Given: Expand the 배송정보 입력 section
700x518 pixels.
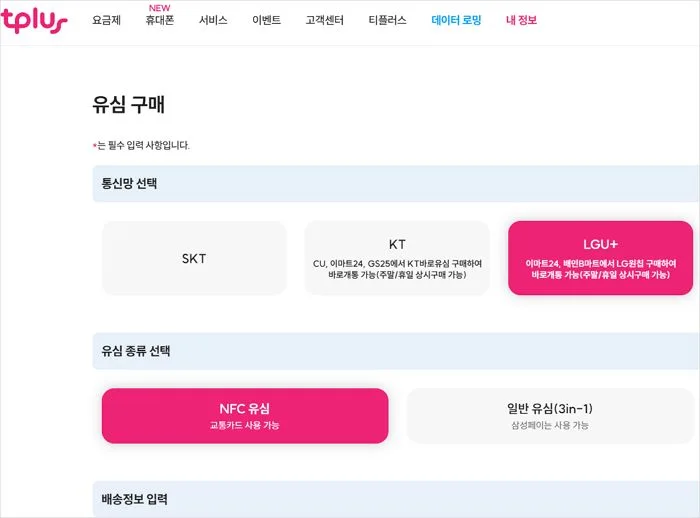Looking at the screenshot, I should pos(135,498).
